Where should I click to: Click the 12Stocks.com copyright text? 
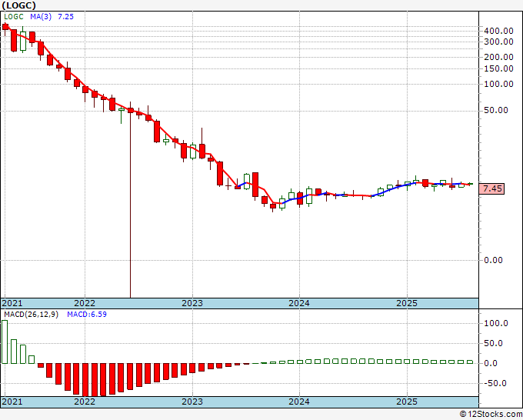491,415
